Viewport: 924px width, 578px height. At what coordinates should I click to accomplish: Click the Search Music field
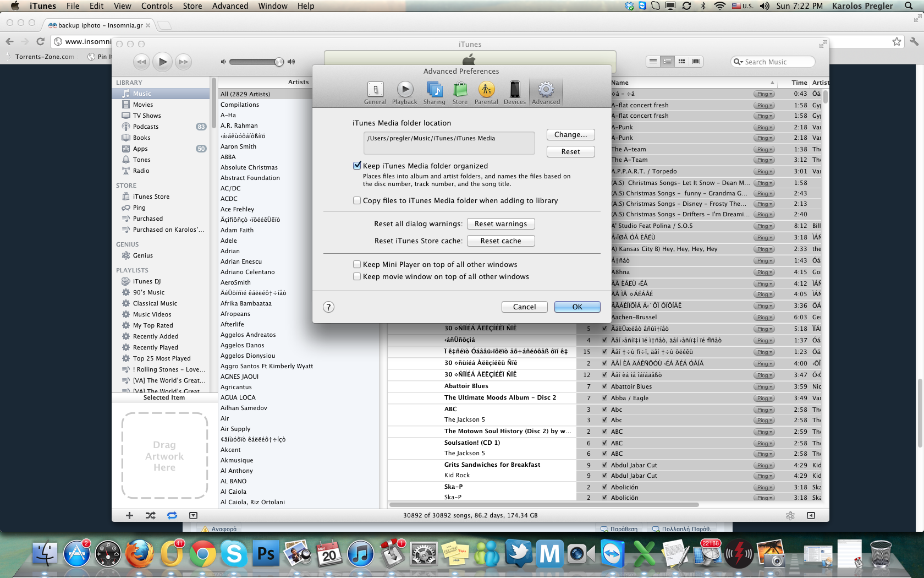(773, 62)
